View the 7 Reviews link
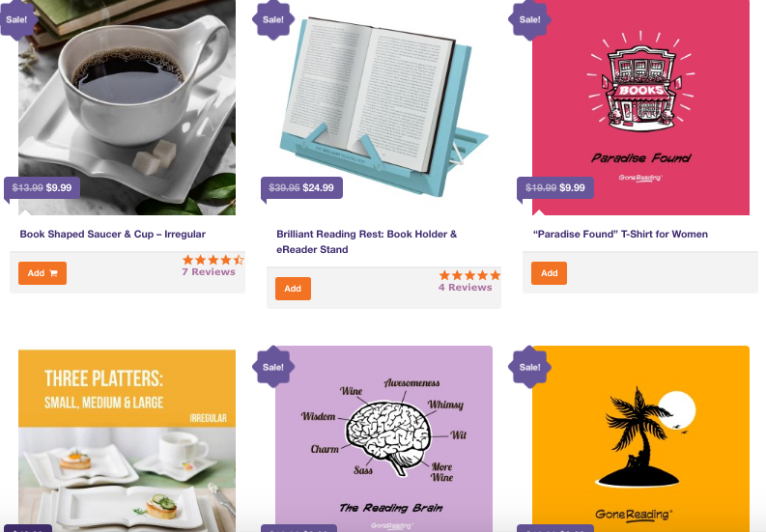 click(209, 271)
